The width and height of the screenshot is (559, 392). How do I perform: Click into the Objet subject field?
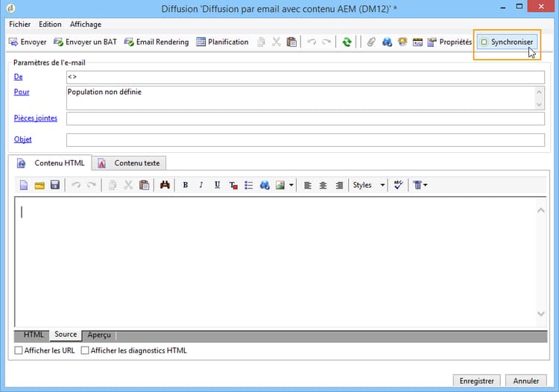(x=306, y=140)
